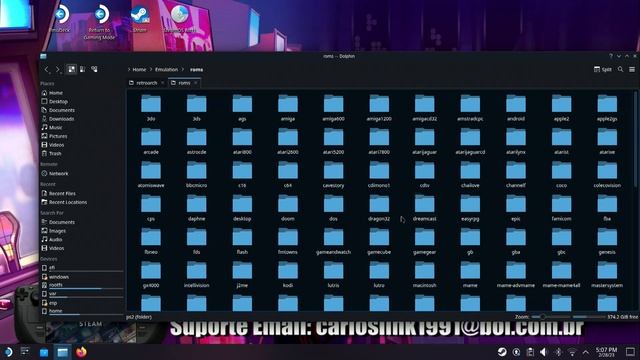Switch to icons view mode in Dolphin

point(71,69)
